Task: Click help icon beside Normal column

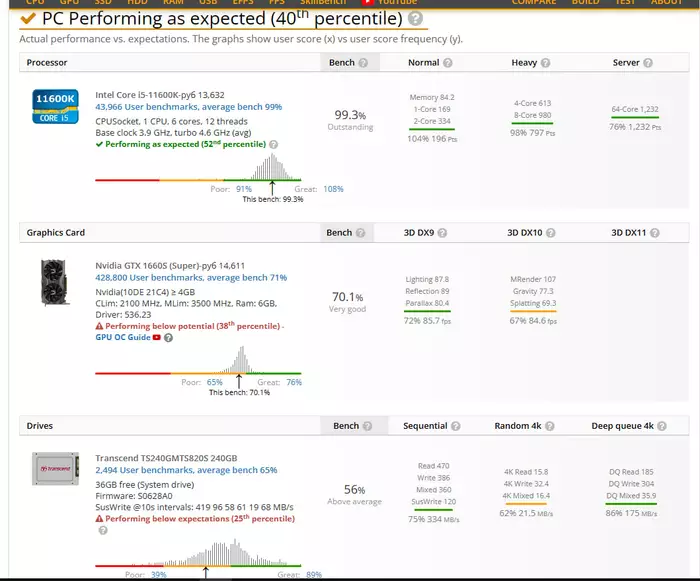Action: click(448, 63)
